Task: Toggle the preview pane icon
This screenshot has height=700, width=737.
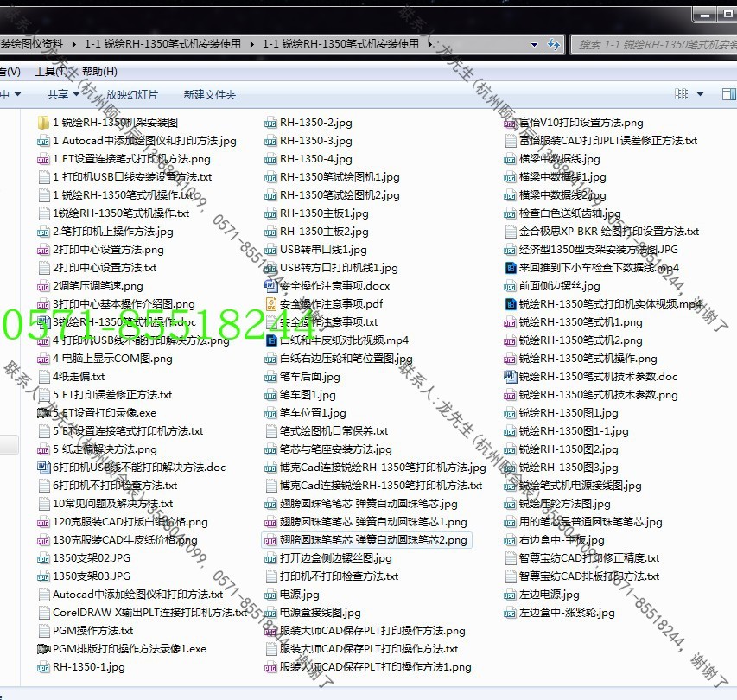Action: 729,94
